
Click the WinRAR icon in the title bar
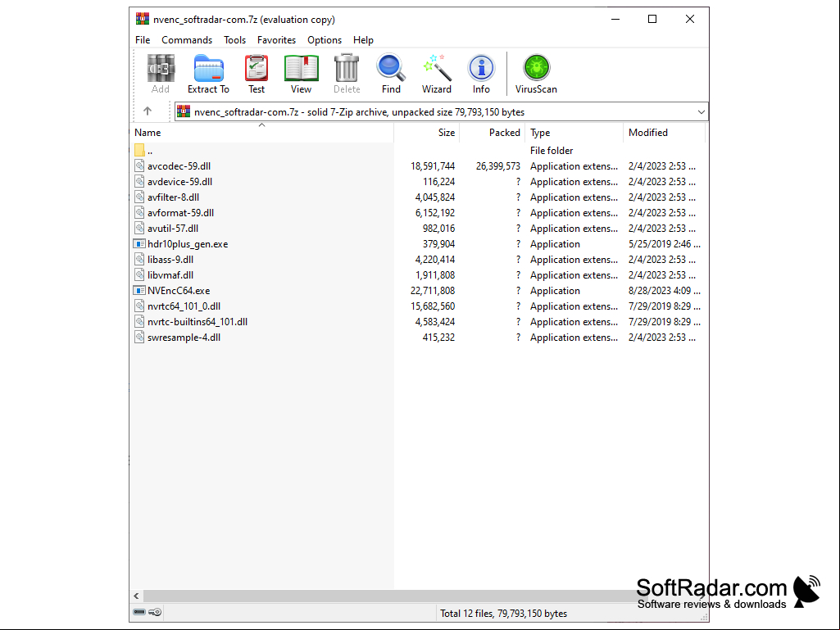[x=143, y=20]
